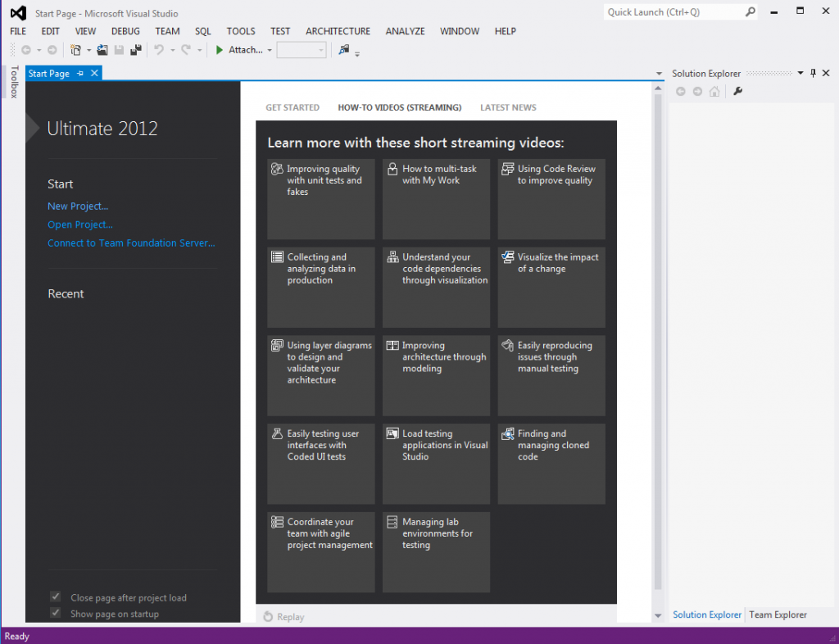
Task: Click the Find in Files toolbar icon
Action: coord(343,50)
